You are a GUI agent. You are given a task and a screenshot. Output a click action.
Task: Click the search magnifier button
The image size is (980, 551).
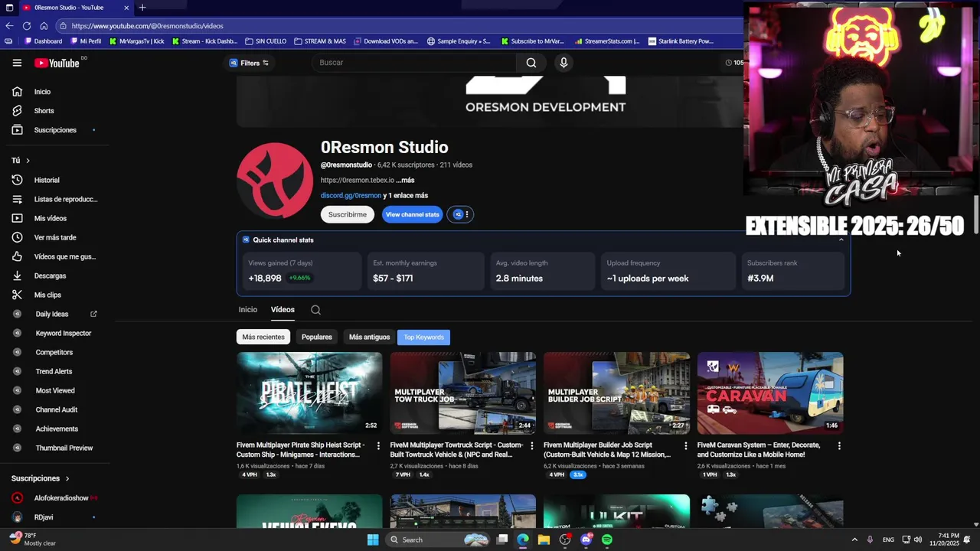[x=531, y=63]
